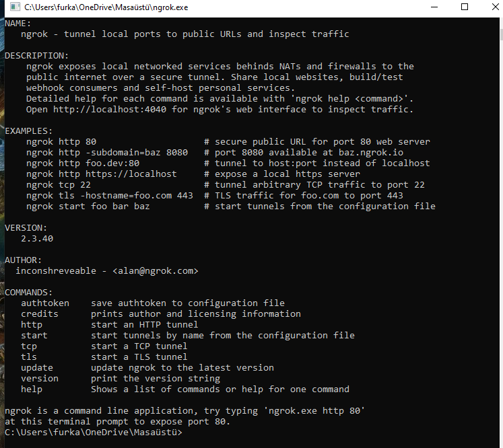Click description 'save authtoken to configuration file'
Viewport: 503px width, 448px height.
coord(188,303)
